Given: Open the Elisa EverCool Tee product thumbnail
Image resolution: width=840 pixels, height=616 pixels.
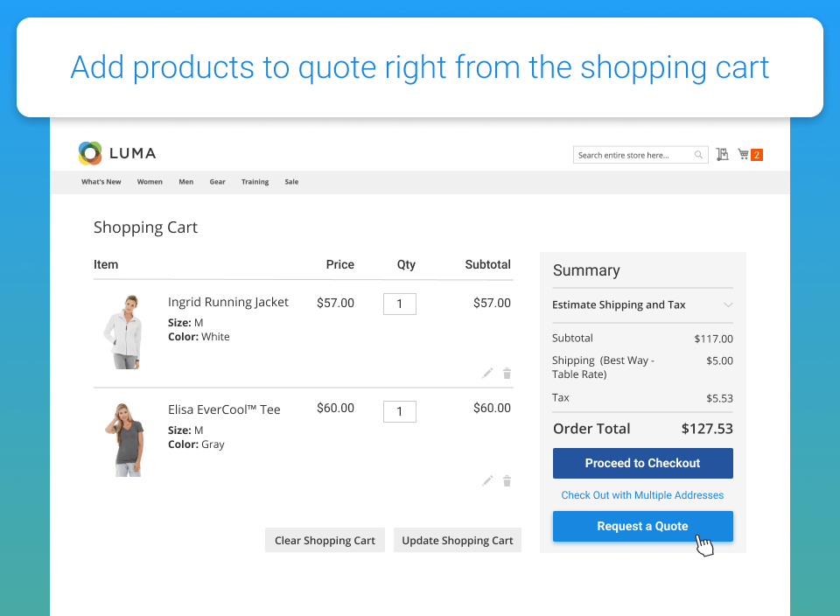Looking at the screenshot, I should pyautogui.click(x=122, y=439).
